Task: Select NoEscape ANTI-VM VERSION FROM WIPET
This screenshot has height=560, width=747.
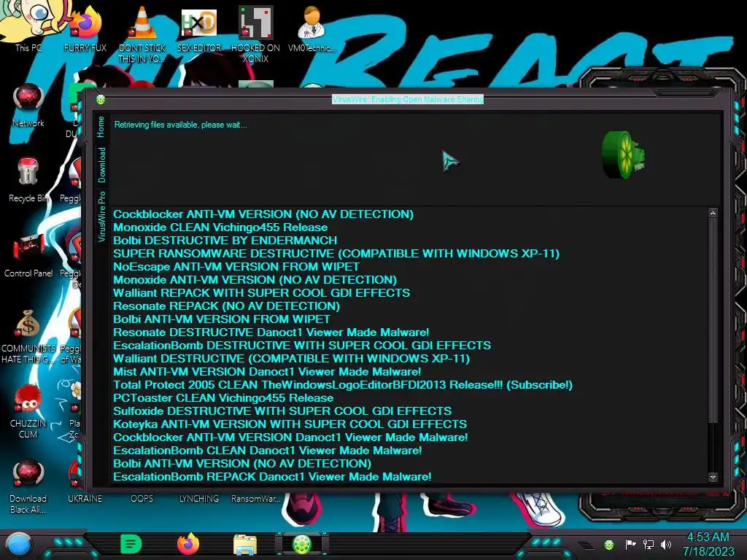Action: coord(236,267)
